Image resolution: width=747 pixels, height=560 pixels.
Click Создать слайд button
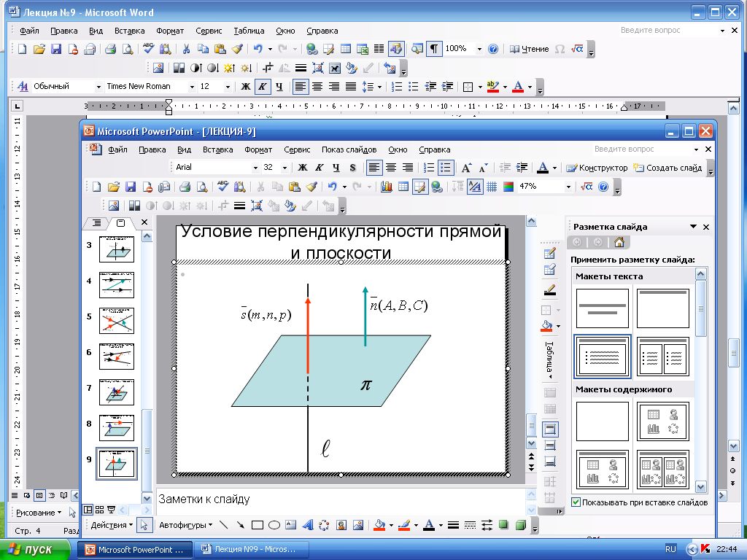click(x=667, y=168)
